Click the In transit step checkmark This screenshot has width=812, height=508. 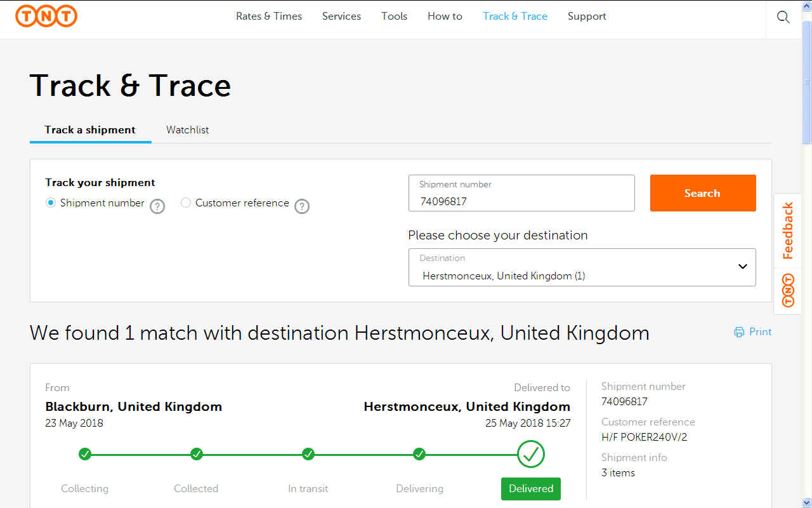308,454
